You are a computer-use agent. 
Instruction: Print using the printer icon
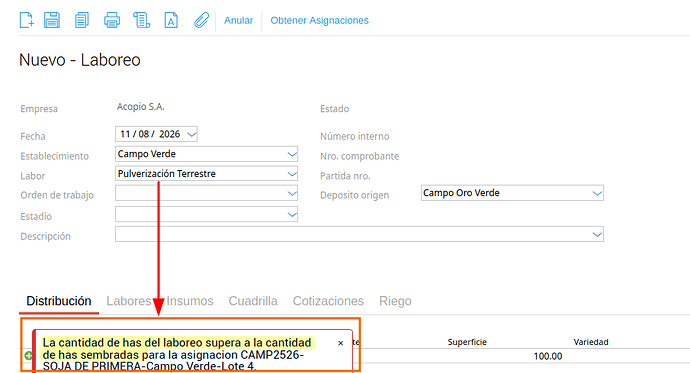tap(112, 20)
